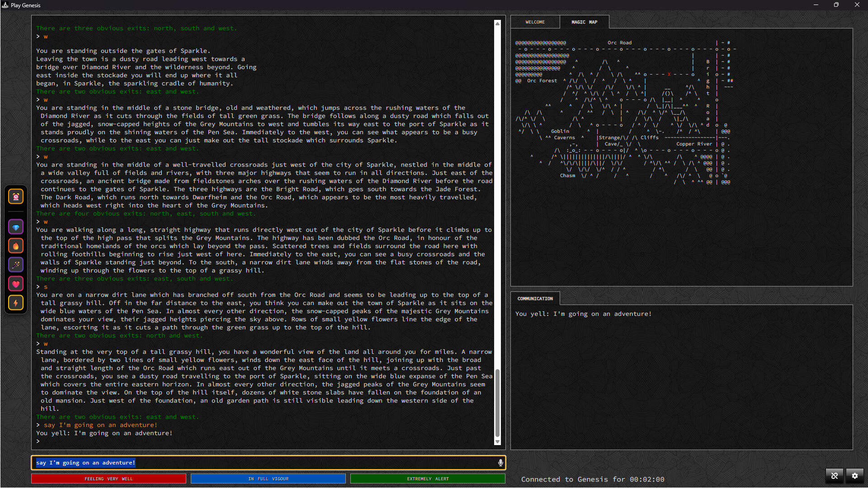Select the COMMUNICATION tab
Image resolution: width=868 pixels, height=488 pixels.
pyautogui.click(x=535, y=299)
